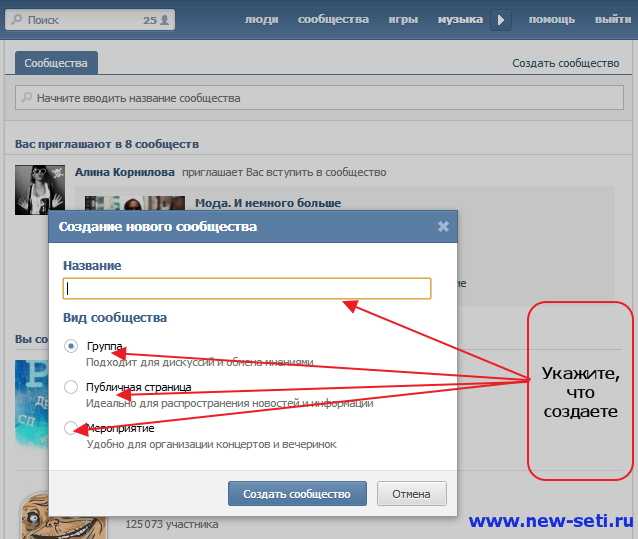This screenshot has width=638, height=539.
Task: Switch to the Сообщества tab
Action: pyautogui.click(x=56, y=63)
